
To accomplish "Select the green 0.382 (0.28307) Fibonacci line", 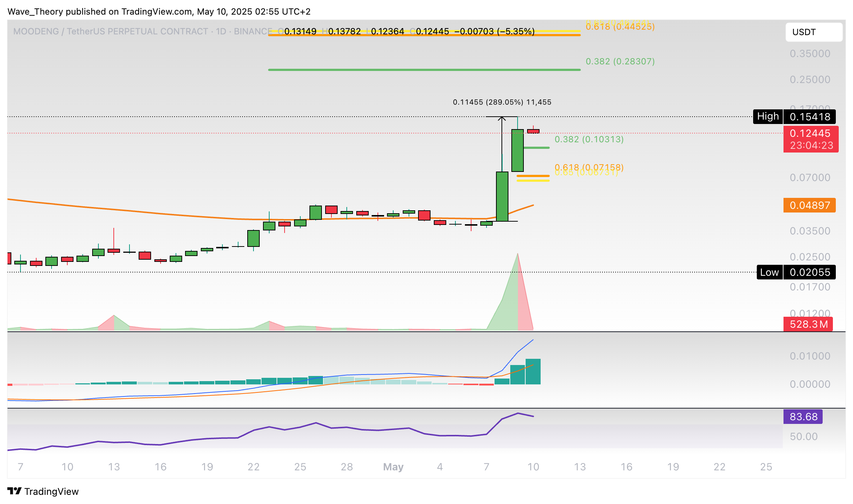I will (424, 69).
